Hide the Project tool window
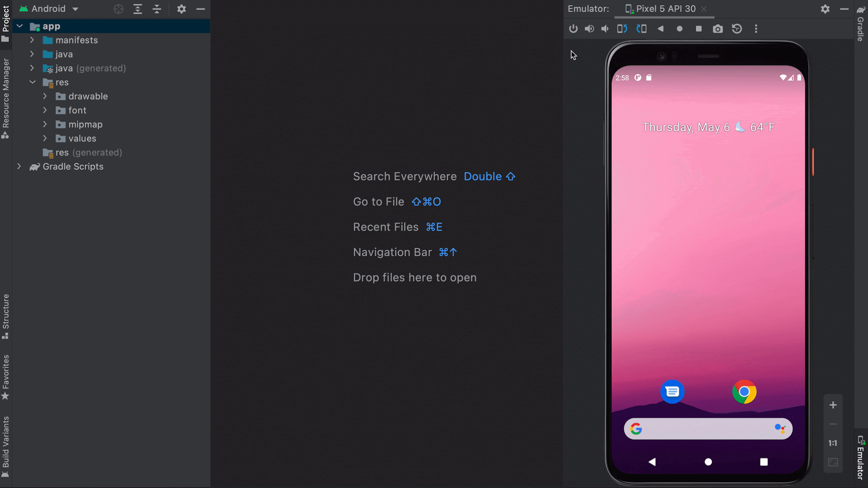 200,9
